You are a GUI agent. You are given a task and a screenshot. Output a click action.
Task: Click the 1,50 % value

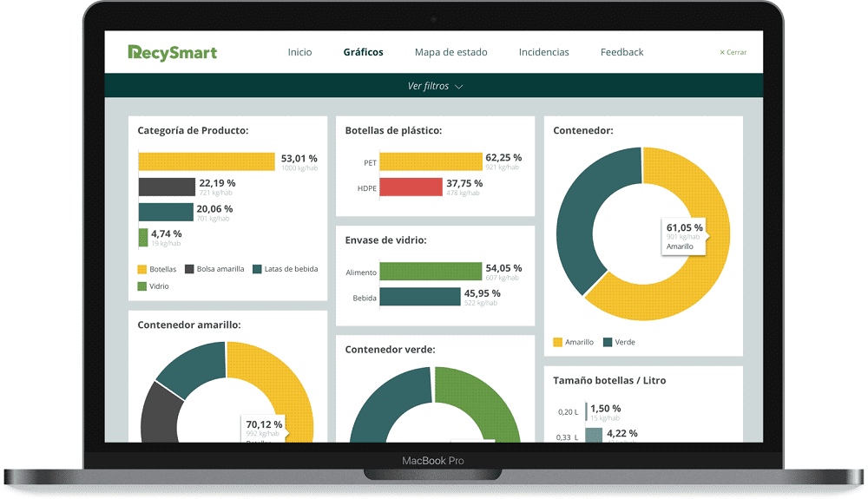pyautogui.click(x=605, y=408)
